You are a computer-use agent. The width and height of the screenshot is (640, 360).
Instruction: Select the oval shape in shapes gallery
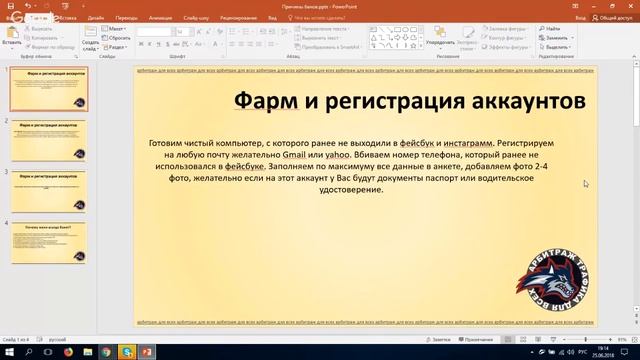click(405, 30)
